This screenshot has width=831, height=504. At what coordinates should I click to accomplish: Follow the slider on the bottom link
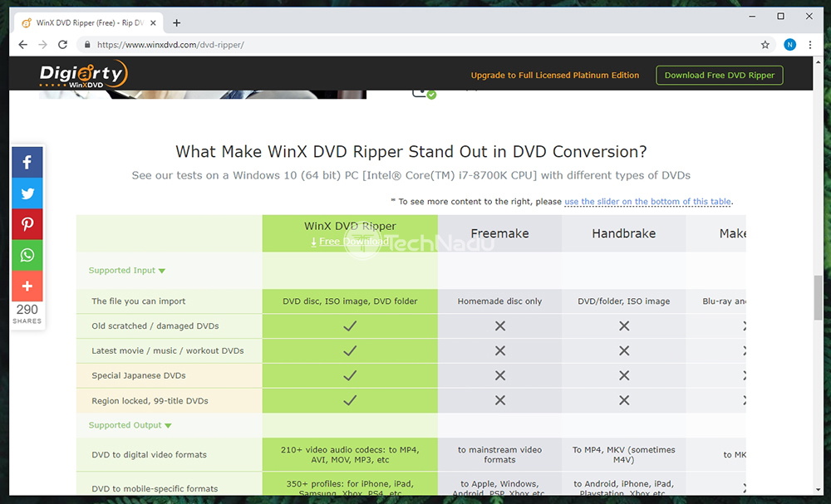click(647, 202)
